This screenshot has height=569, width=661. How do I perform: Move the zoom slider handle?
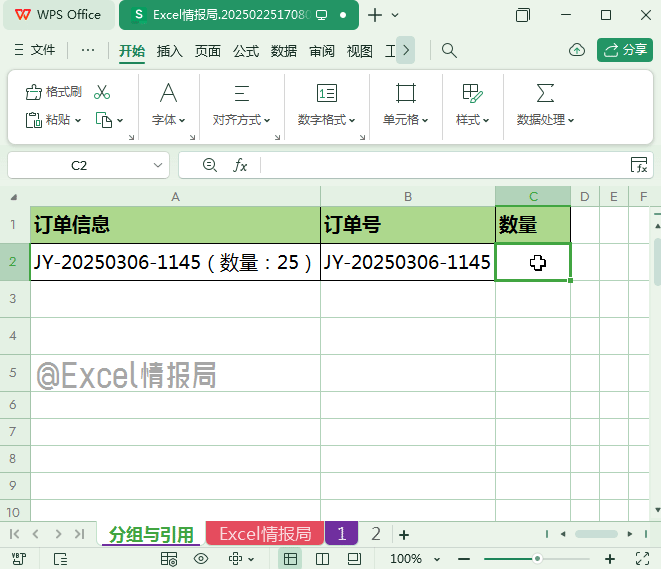click(537, 559)
